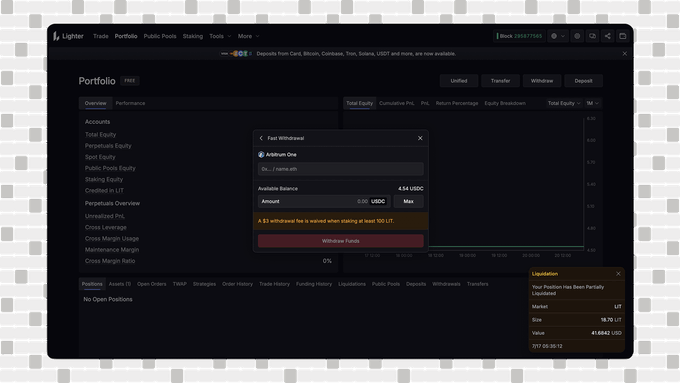The height and width of the screenshot is (383, 680).
Task: Click the Amount input field
Action: tap(324, 201)
